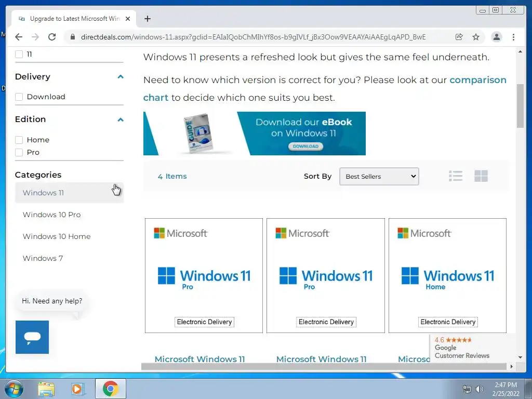Focus the address bar URL
The image size is (532, 399).
point(253,37)
